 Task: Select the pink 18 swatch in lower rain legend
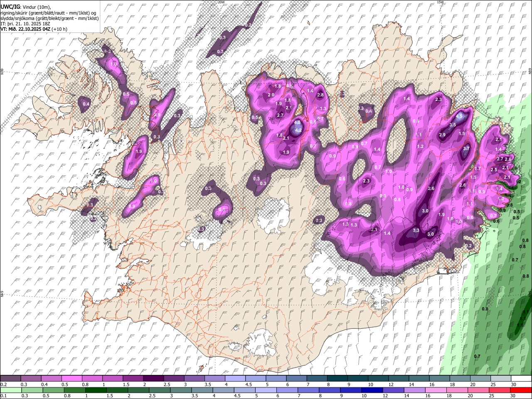pos(457,390)
